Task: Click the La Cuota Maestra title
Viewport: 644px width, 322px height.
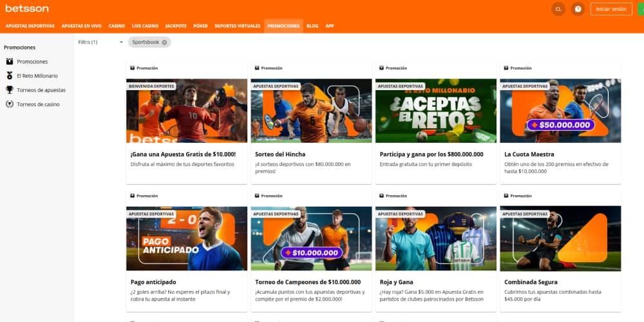Action: (529, 155)
